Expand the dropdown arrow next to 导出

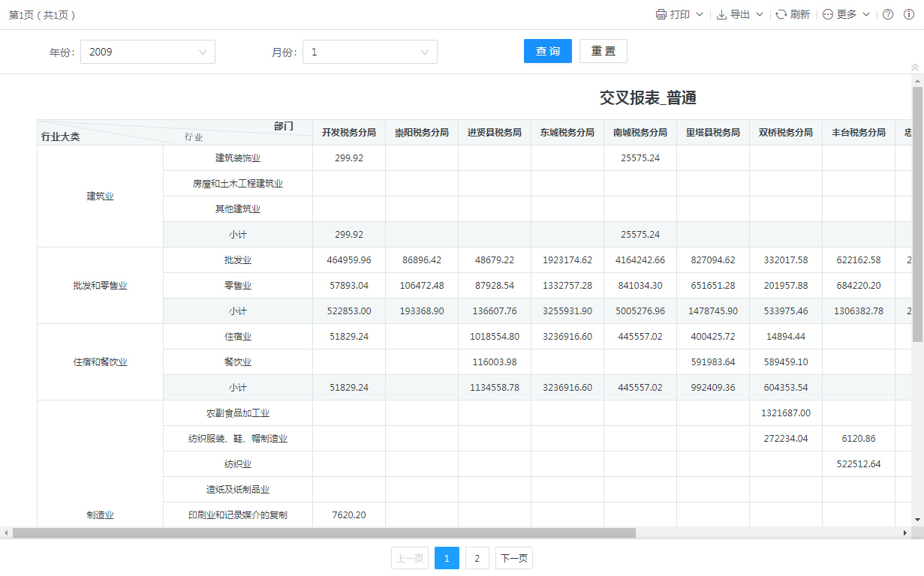click(759, 14)
